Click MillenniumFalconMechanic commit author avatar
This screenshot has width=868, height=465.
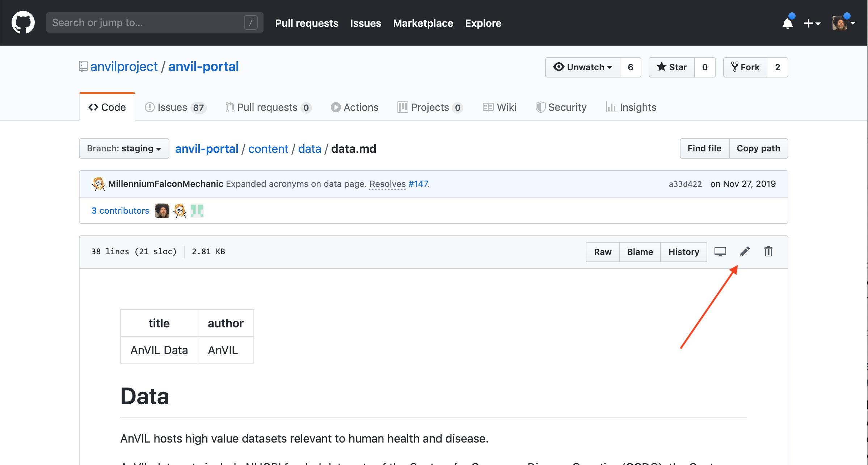coord(98,184)
